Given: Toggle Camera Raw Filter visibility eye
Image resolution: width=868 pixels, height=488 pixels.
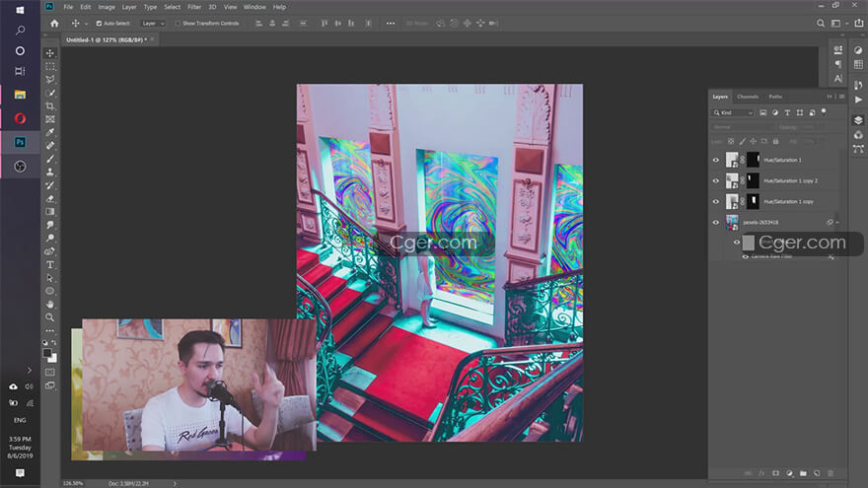Looking at the screenshot, I should pos(745,256).
